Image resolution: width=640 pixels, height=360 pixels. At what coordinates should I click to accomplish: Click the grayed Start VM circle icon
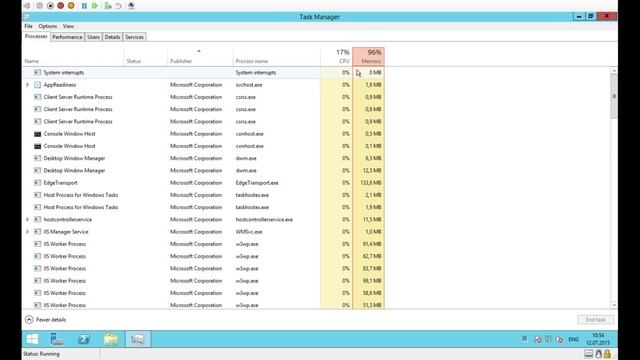coord(40,6)
